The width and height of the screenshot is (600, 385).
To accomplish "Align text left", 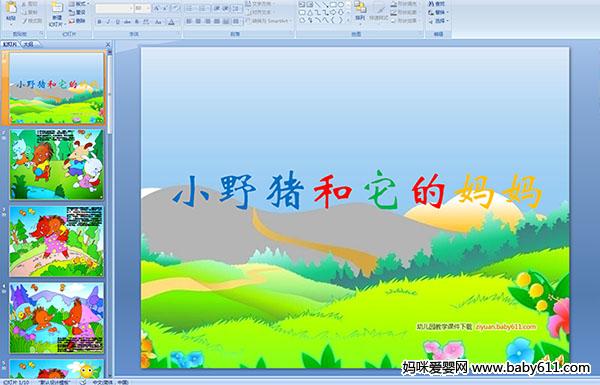I will point(189,21).
